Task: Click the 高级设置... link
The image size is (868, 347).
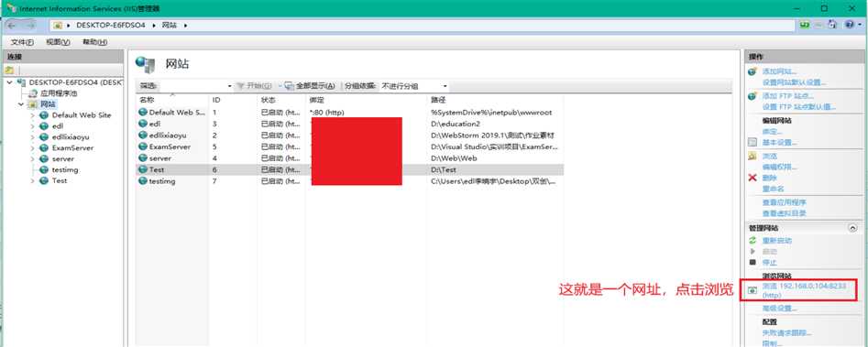Action: 779,309
